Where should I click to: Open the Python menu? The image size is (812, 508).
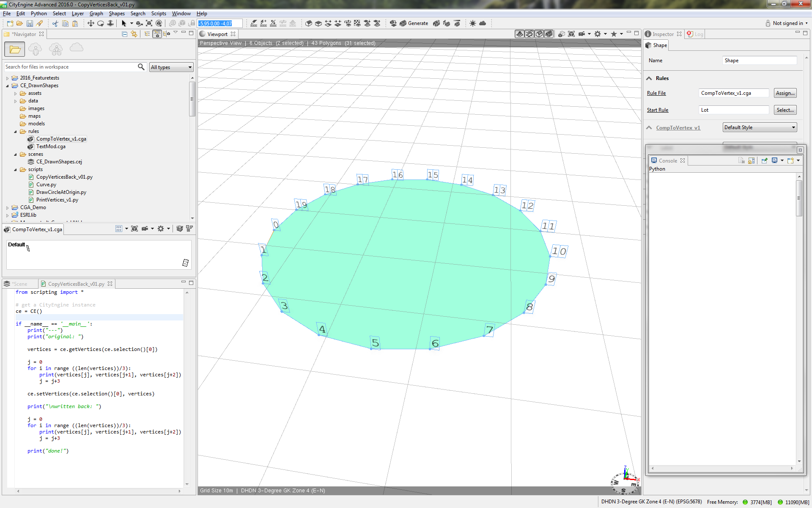[38, 14]
